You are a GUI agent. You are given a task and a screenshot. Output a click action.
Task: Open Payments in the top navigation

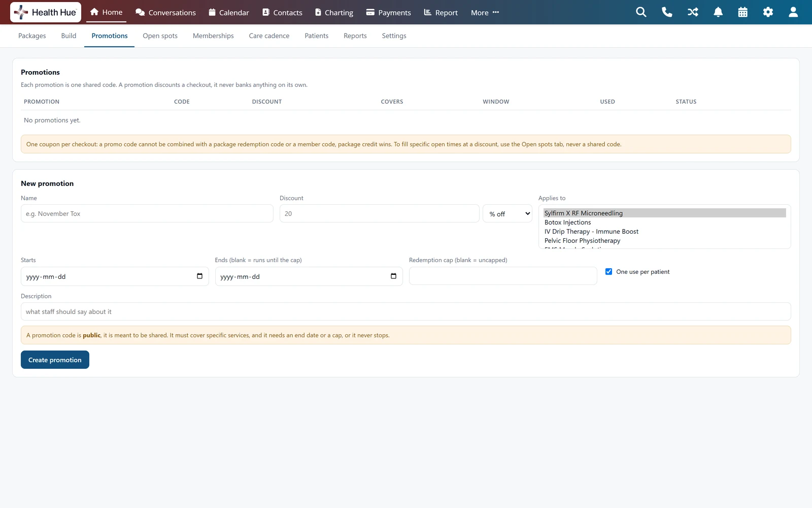tap(389, 12)
